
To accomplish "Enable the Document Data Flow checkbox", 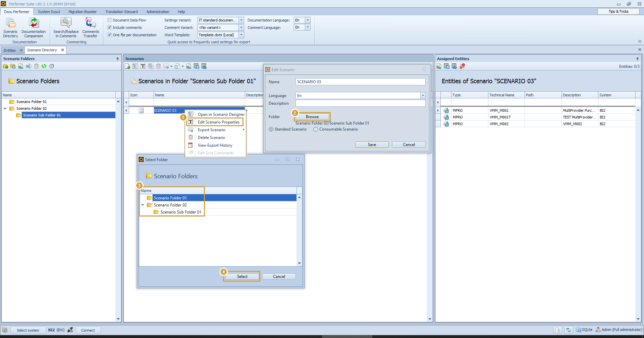I will click(109, 20).
